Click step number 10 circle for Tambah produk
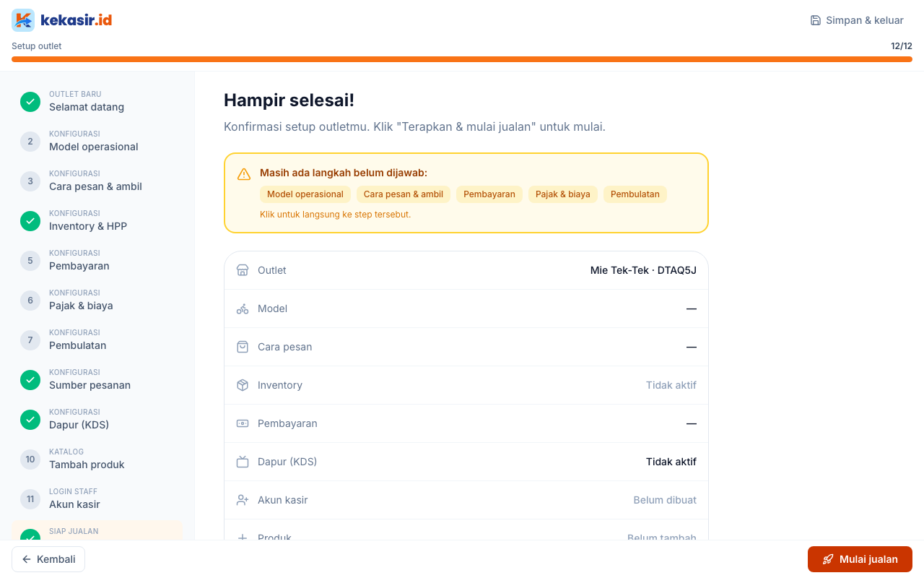Viewport: 924px width, 578px height. 30,460
